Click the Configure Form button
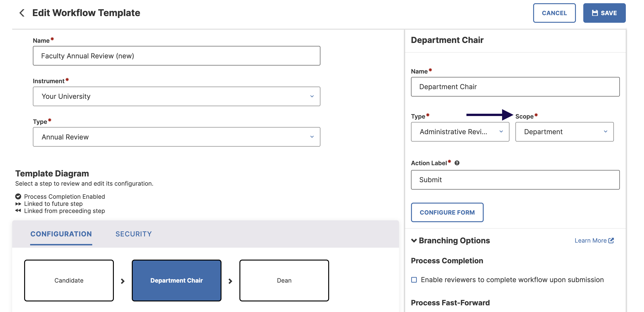This screenshot has width=644, height=312. pos(447,212)
